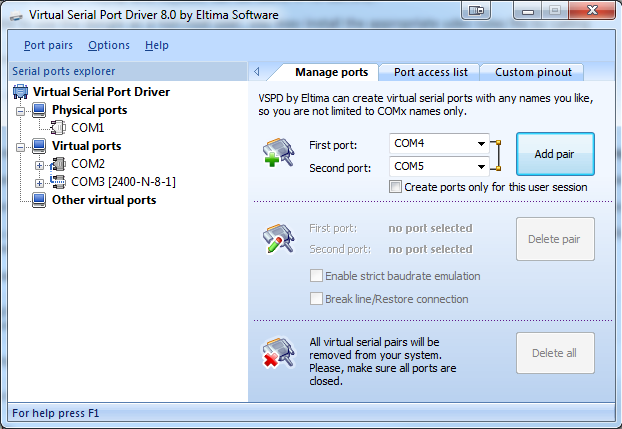The width and height of the screenshot is (622, 429).
Task: Select the COM3 [2400-N-8-1] tree item
Action: pyautogui.click(x=123, y=182)
